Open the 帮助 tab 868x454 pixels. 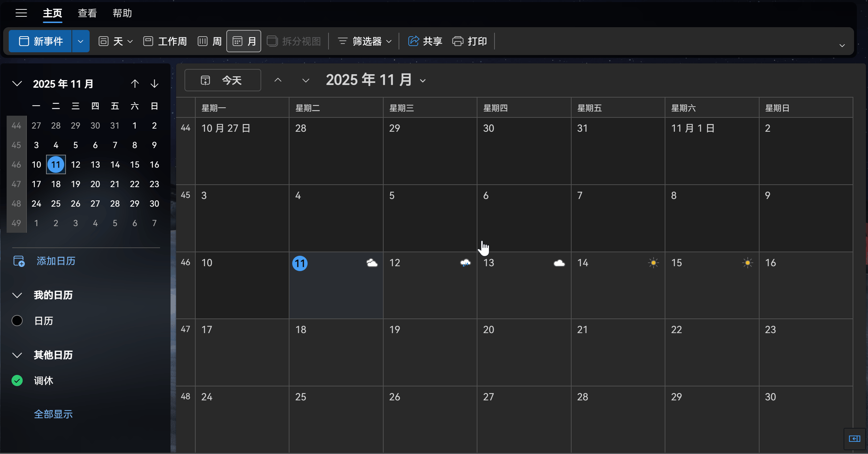coord(122,13)
